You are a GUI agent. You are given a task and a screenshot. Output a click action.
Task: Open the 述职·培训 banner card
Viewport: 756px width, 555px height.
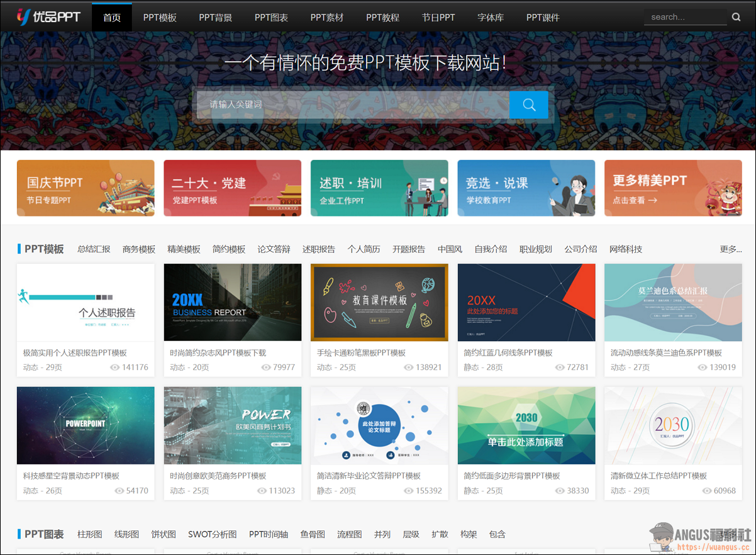click(379, 188)
